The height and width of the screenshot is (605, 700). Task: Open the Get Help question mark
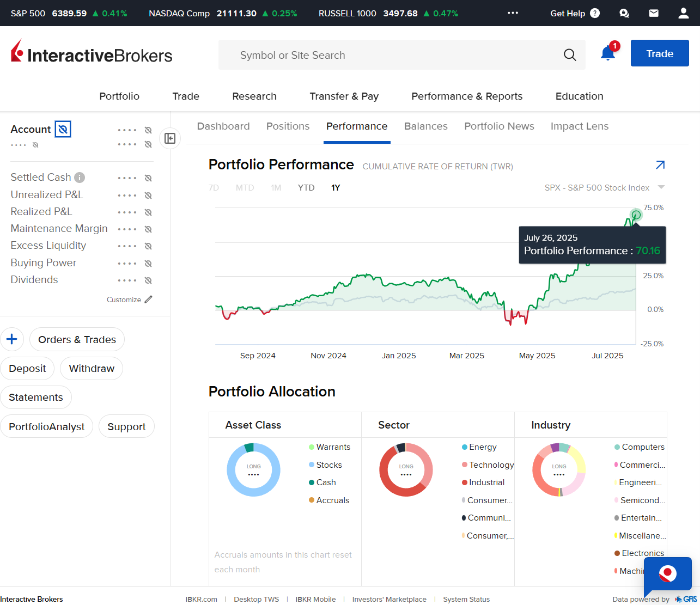pos(595,13)
